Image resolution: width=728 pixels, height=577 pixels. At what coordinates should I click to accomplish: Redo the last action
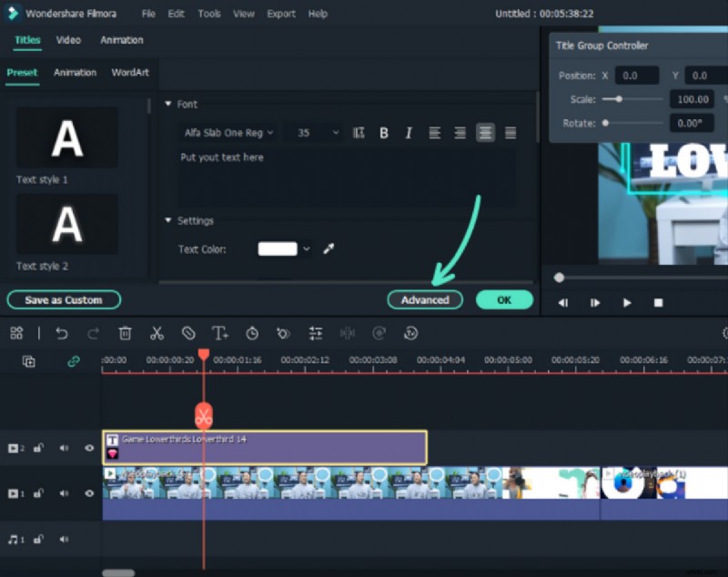[x=93, y=333]
